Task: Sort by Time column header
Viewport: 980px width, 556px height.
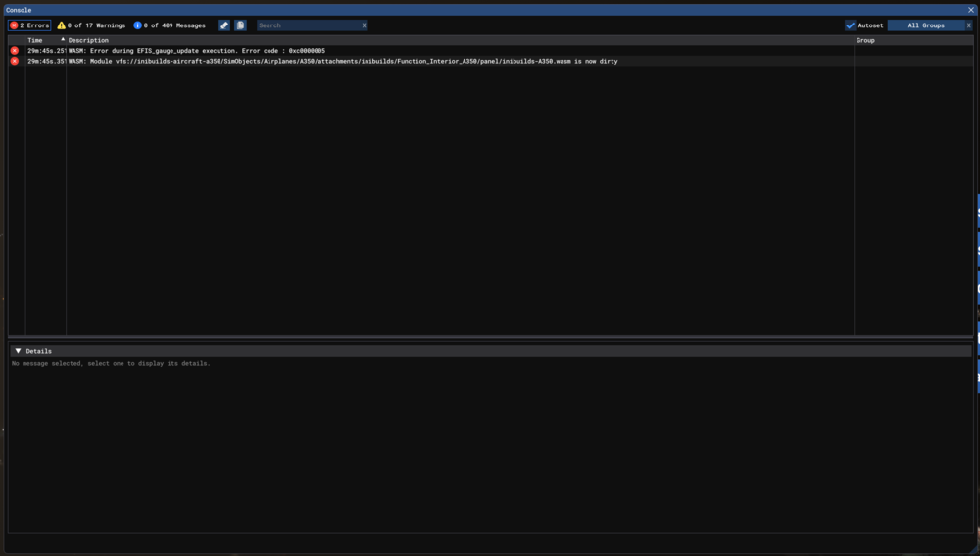Action: tap(35, 40)
